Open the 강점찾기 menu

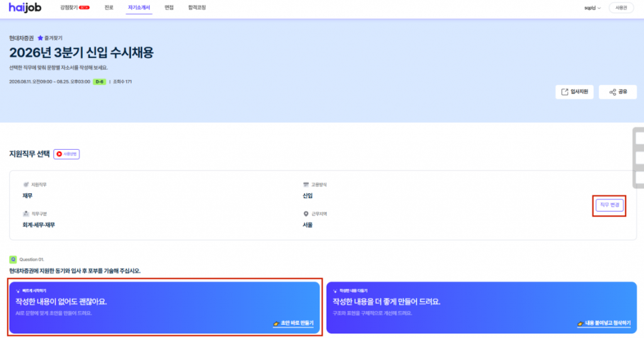tap(74, 8)
